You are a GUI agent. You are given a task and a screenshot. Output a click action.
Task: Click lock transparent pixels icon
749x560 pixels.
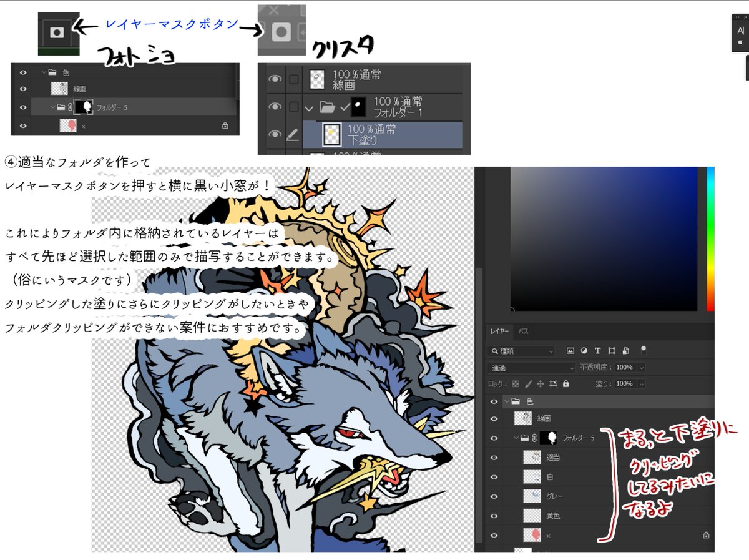(x=516, y=384)
